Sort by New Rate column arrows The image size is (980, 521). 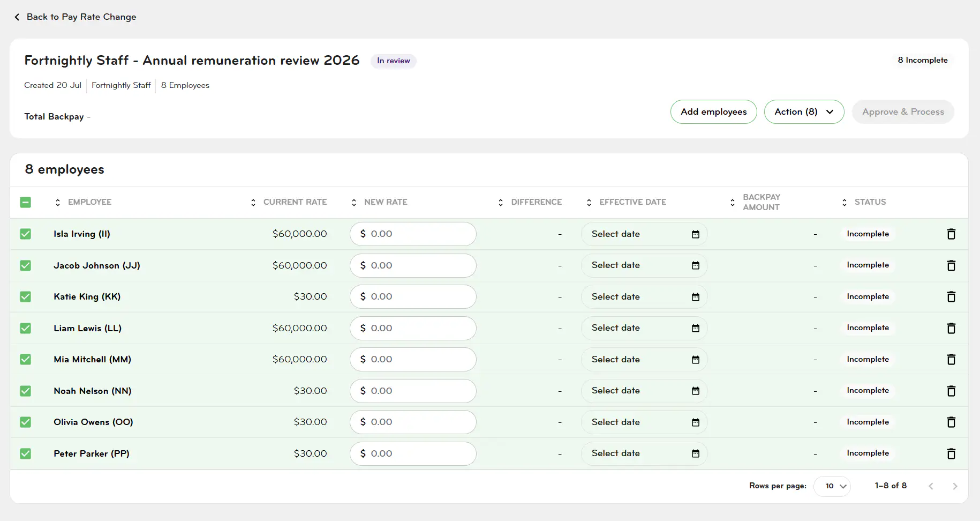point(354,202)
